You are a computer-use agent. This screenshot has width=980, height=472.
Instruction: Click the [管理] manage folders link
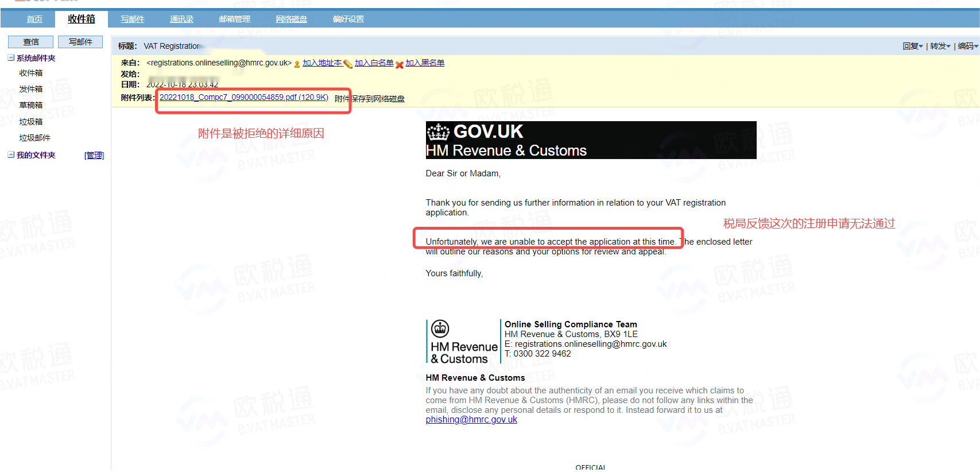[x=94, y=155]
